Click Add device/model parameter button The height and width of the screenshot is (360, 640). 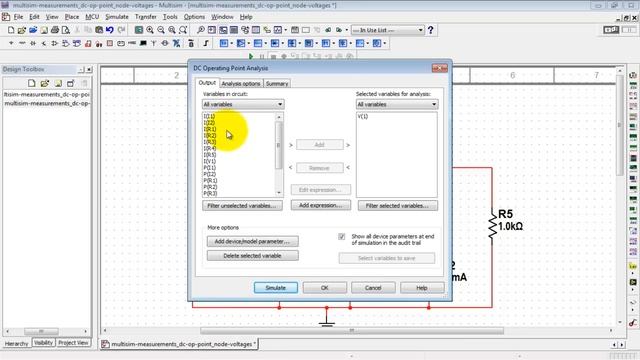pos(252,242)
